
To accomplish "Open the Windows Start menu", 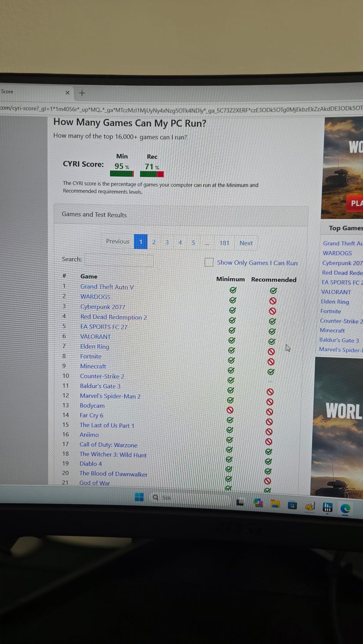I will pyautogui.click(x=139, y=497).
